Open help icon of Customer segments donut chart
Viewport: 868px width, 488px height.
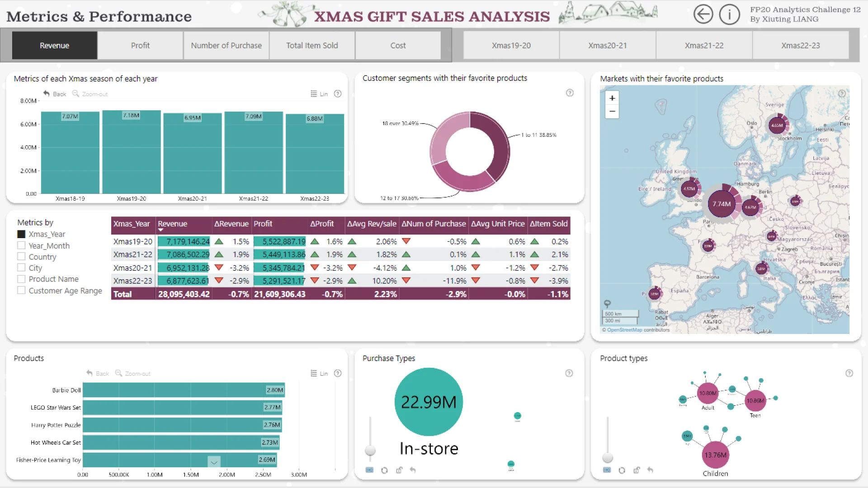pos(570,93)
